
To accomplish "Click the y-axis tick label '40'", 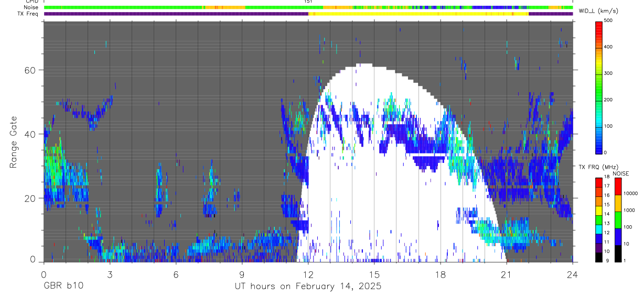I will click(29, 134).
